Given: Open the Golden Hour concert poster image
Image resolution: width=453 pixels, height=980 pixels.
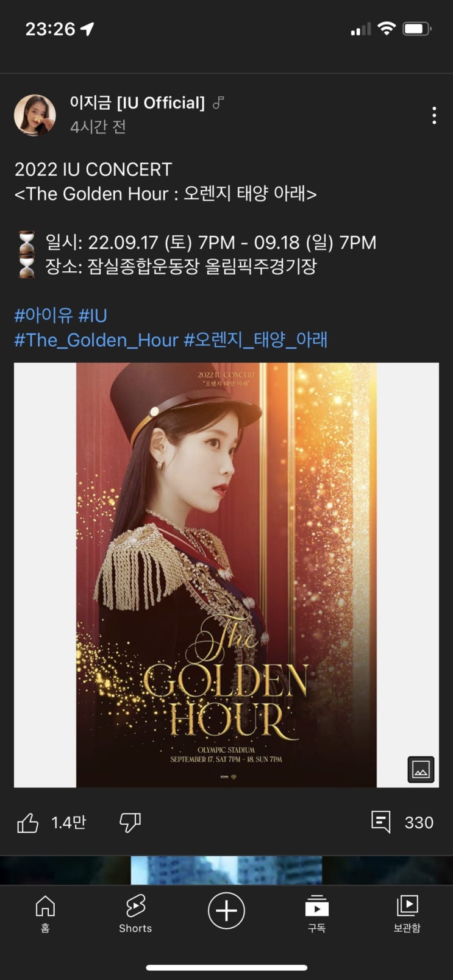Looking at the screenshot, I should 226,575.
